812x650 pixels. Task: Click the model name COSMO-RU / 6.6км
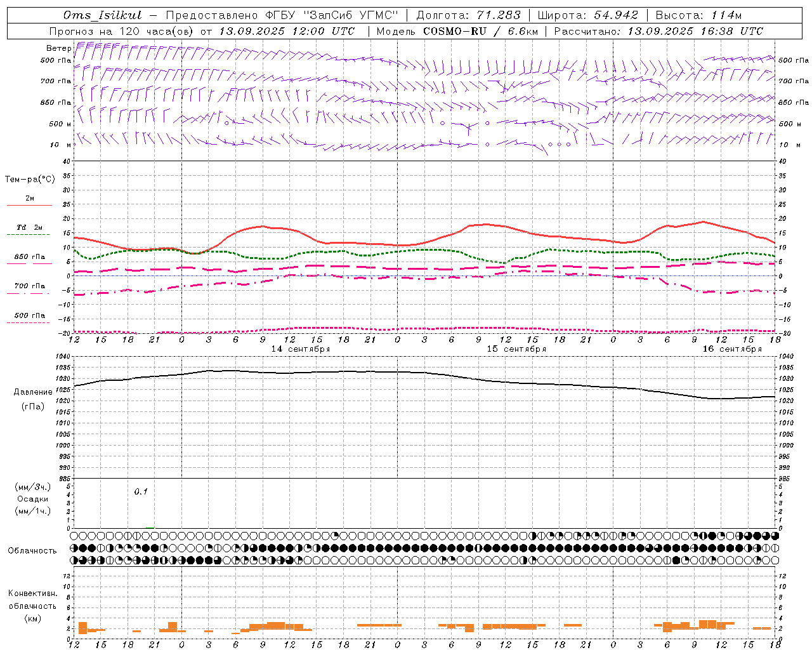click(x=480, y=31)
